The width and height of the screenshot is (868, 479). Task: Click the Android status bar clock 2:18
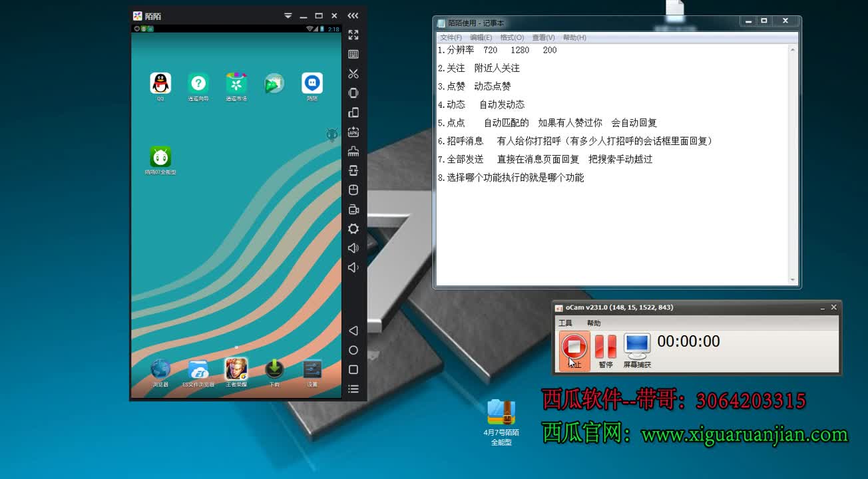[333, 29]
